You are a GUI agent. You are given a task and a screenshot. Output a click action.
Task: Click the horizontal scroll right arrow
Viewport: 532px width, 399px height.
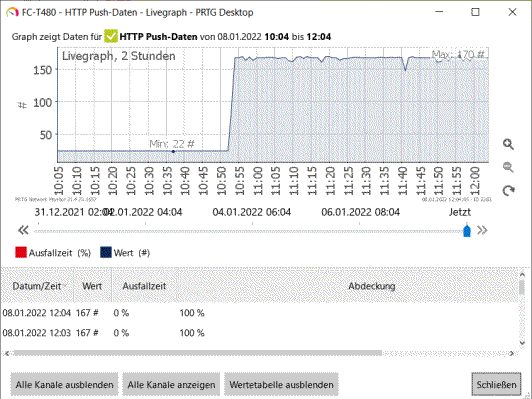[512, 353]
